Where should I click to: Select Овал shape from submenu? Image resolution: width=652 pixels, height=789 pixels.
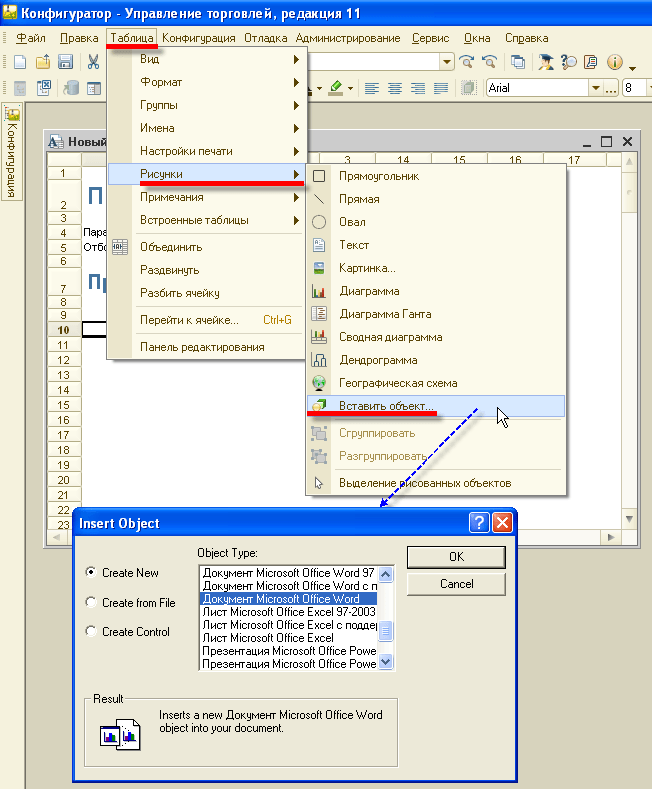(x=436, y=222)
